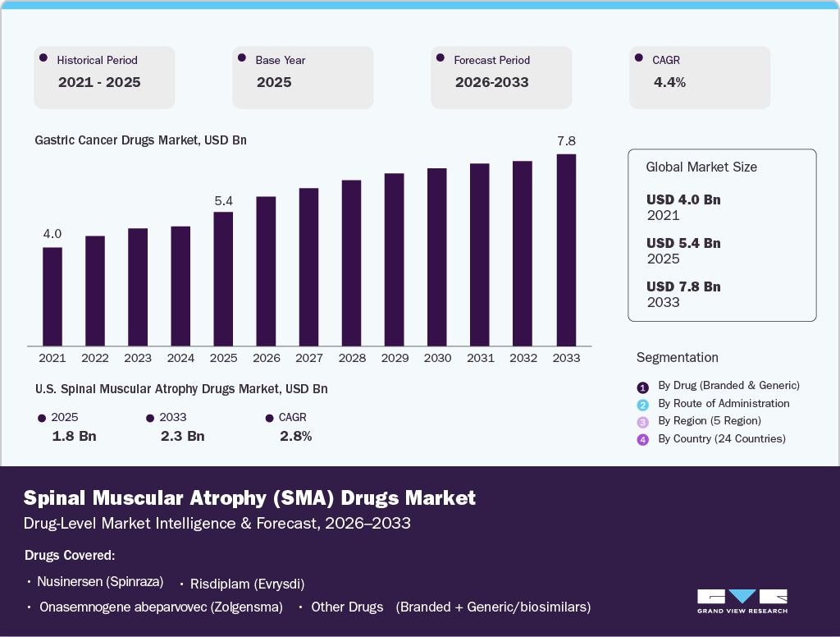Click the CAGR value 4.4%
Screen dimensions: 840x637
click(x=669, y=82)
